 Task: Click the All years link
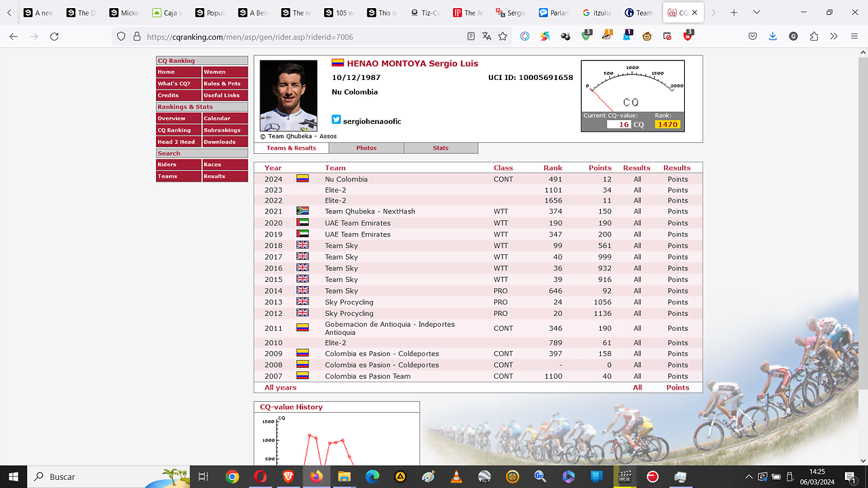click(x=280, y=388)
